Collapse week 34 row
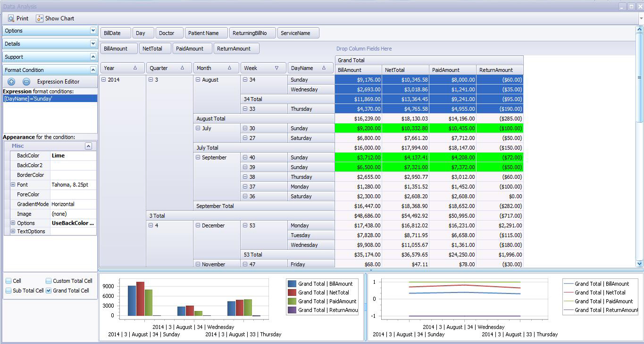644x344 pixels. (x=245, y=80)
